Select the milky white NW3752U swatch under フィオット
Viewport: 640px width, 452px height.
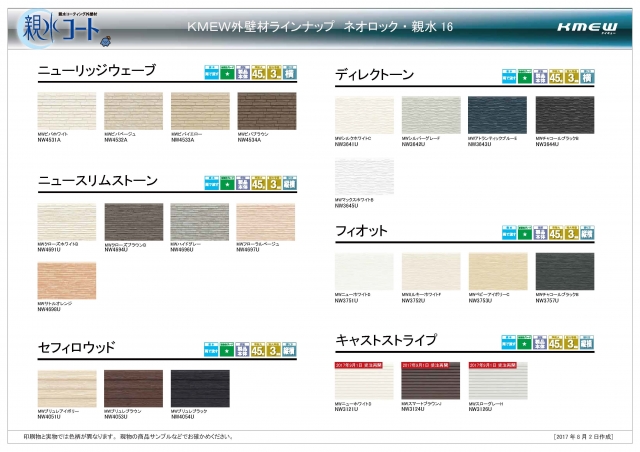(x=431, y=272)
